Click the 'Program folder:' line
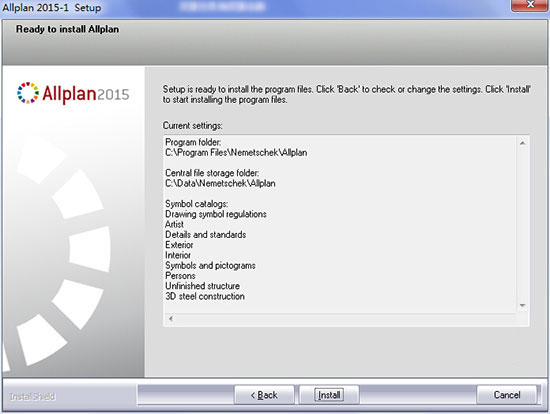This screenshot has height=414, width=550. click(x=193, y=142)
